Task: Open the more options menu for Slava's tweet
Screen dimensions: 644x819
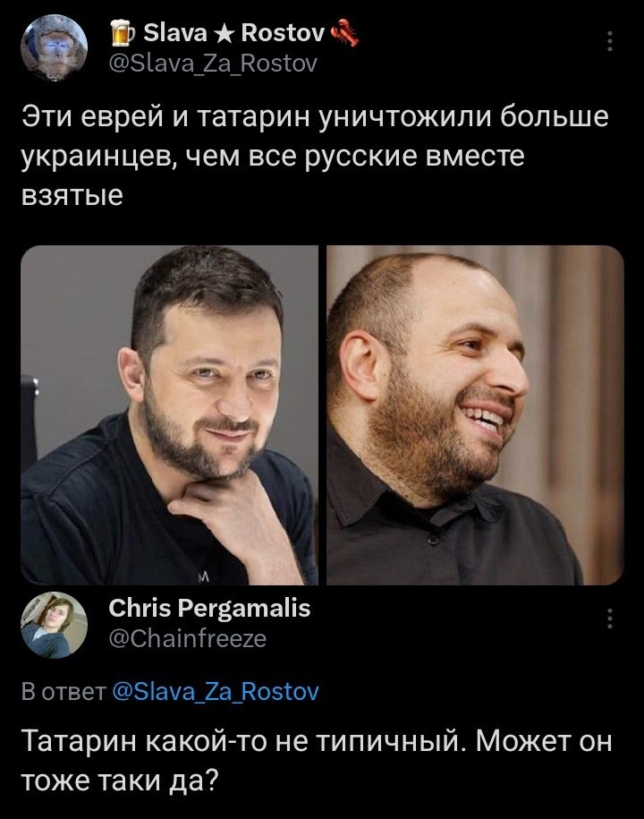Action: click(x=609, y=41)
